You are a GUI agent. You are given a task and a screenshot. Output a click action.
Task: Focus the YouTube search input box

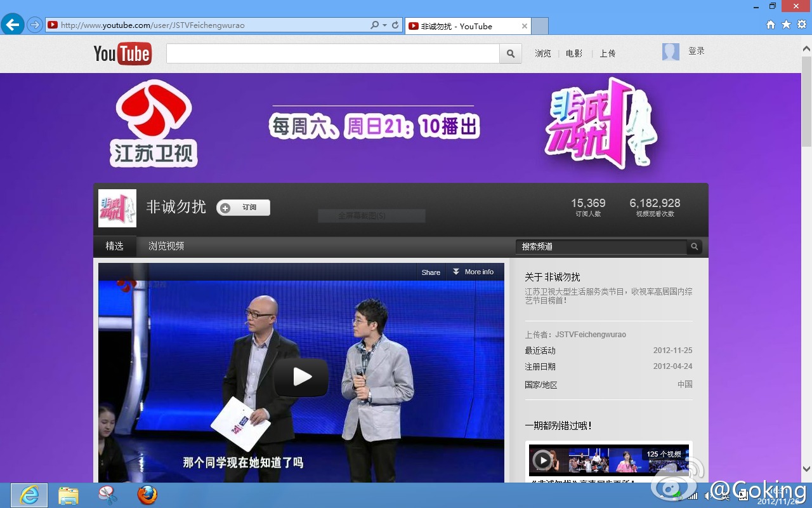click(333, 53)
